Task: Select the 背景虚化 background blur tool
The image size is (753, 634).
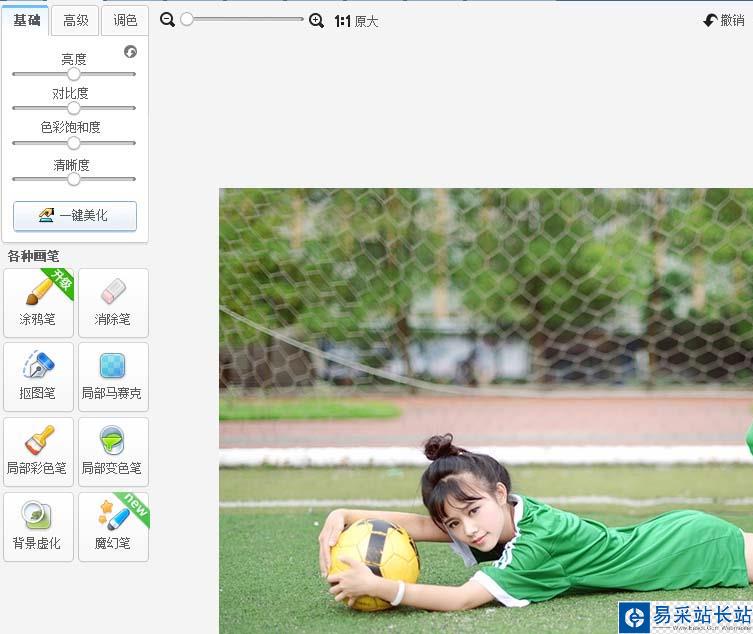Action: (x=38, y=527)
